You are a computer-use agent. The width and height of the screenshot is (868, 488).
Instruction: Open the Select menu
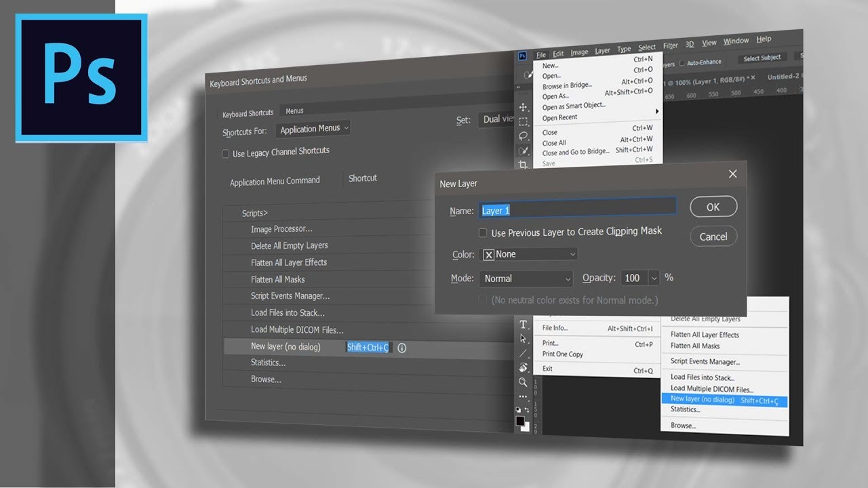[x=647, y=47]
